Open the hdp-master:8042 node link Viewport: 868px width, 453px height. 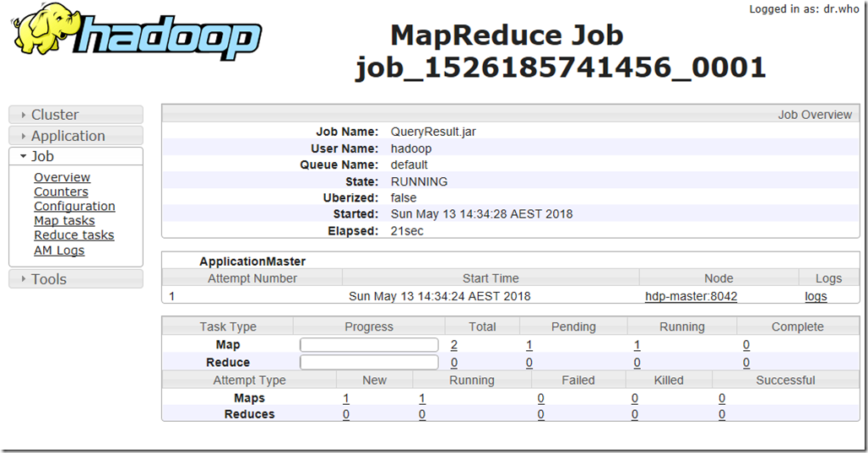[x=691, y=296]
